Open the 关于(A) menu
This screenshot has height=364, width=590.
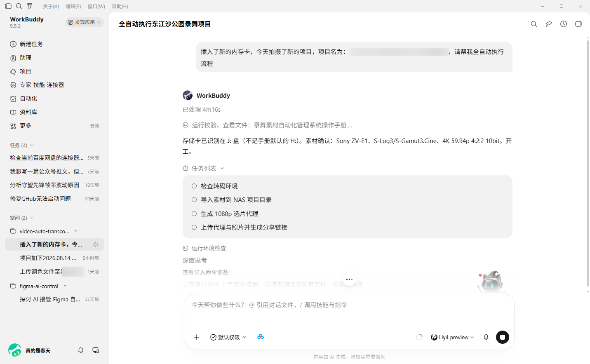tap(51, 7)
